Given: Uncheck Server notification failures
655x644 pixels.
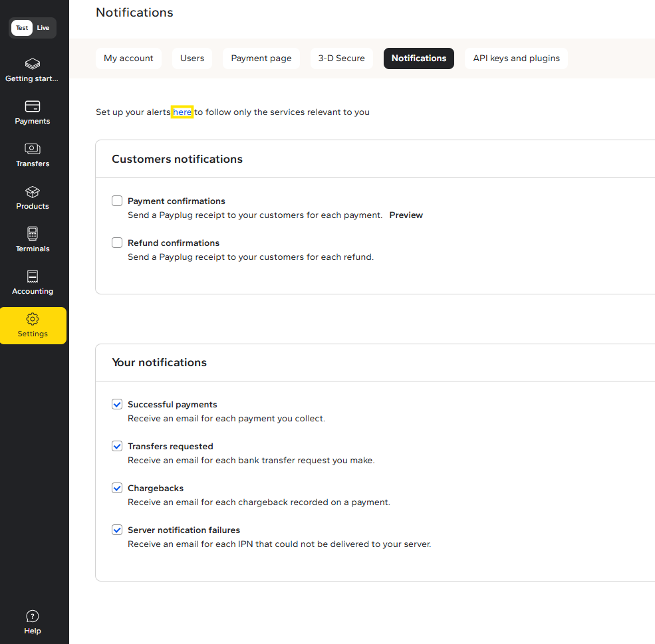Looking at the screenshot, I should point(117,530).
